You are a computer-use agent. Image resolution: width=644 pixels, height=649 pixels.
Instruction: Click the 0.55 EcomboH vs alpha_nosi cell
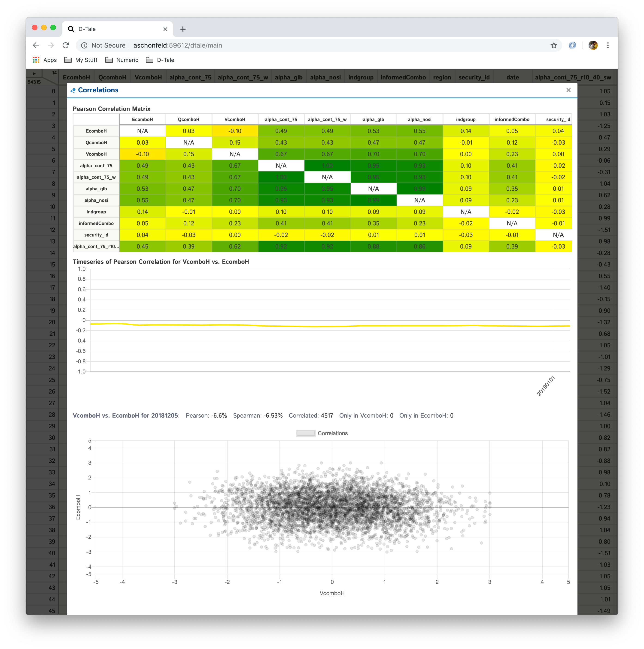(x=419, y=131)
